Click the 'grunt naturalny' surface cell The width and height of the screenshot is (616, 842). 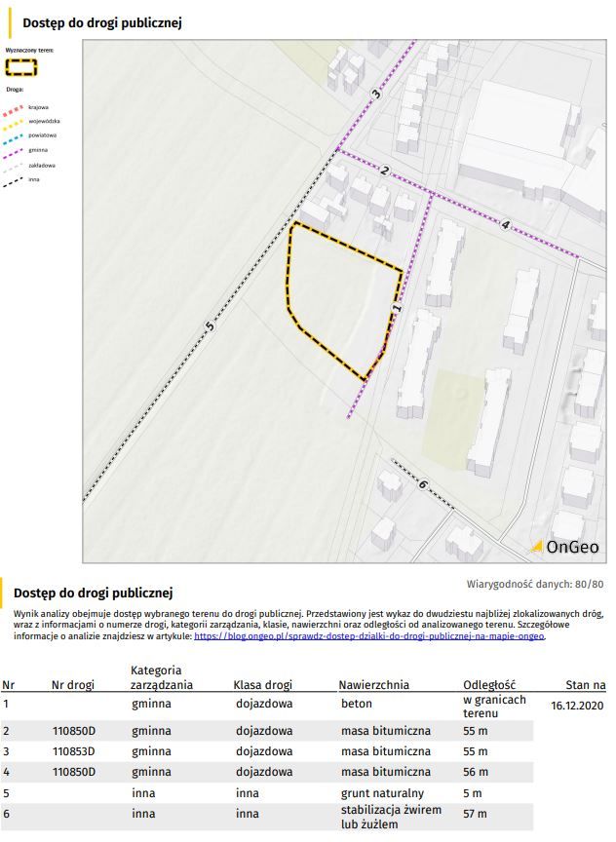(382, 793)
